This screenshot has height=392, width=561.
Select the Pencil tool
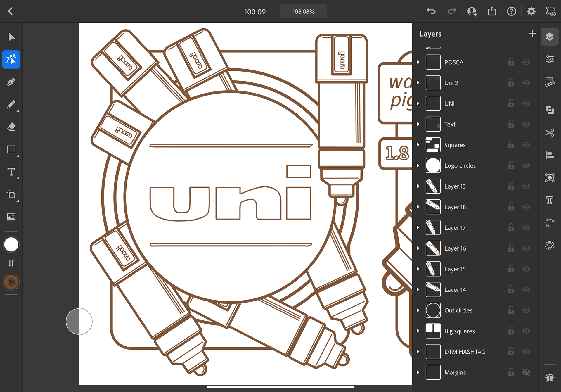[11, 105]
